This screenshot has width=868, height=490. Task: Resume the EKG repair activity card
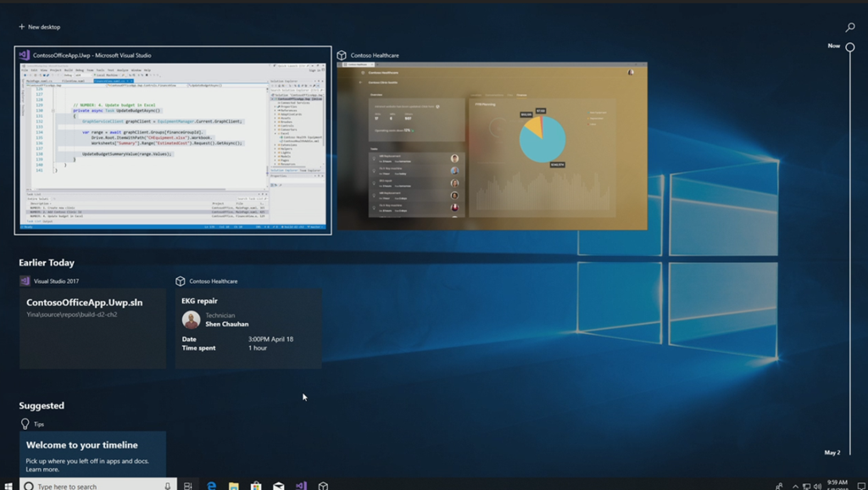[x=248, y=328]
